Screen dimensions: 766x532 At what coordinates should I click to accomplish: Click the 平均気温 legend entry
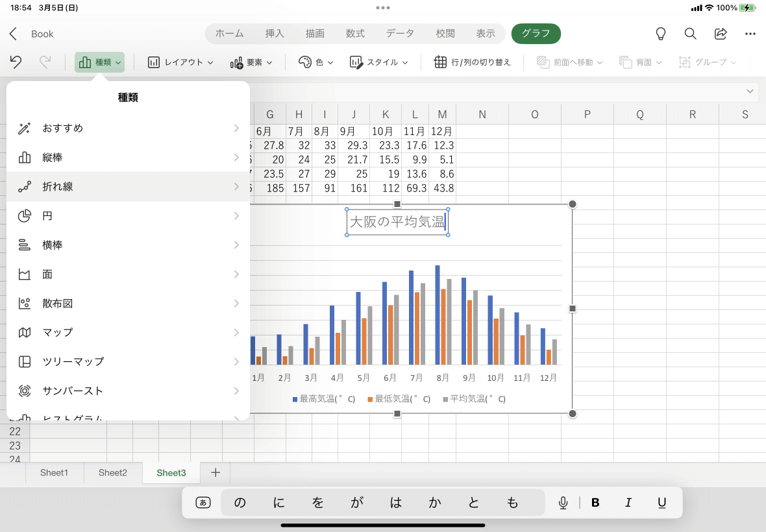click(475, 399)
